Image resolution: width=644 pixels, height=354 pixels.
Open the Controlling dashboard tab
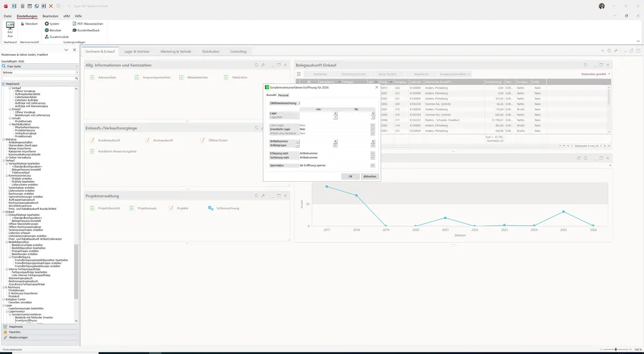(238, 51)
